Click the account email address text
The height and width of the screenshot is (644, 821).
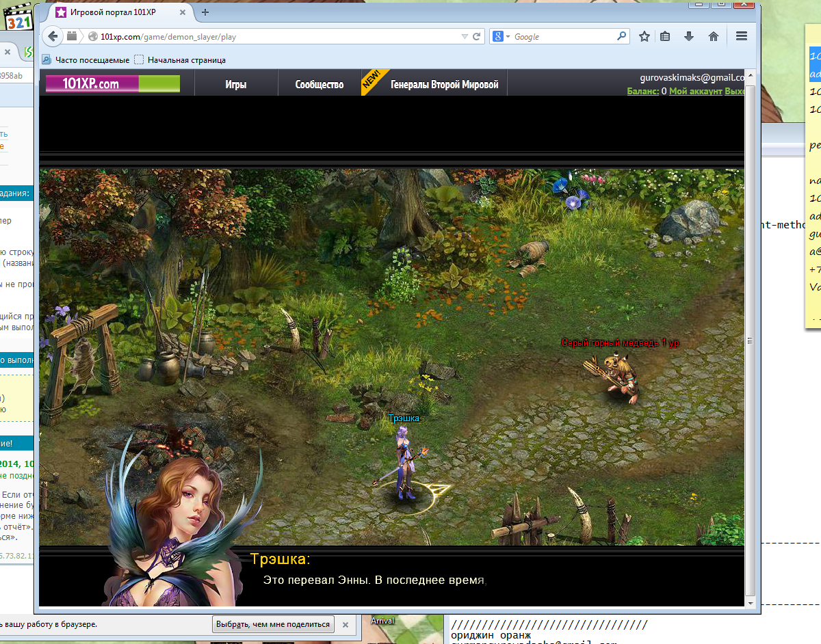(x=692, y=78)
